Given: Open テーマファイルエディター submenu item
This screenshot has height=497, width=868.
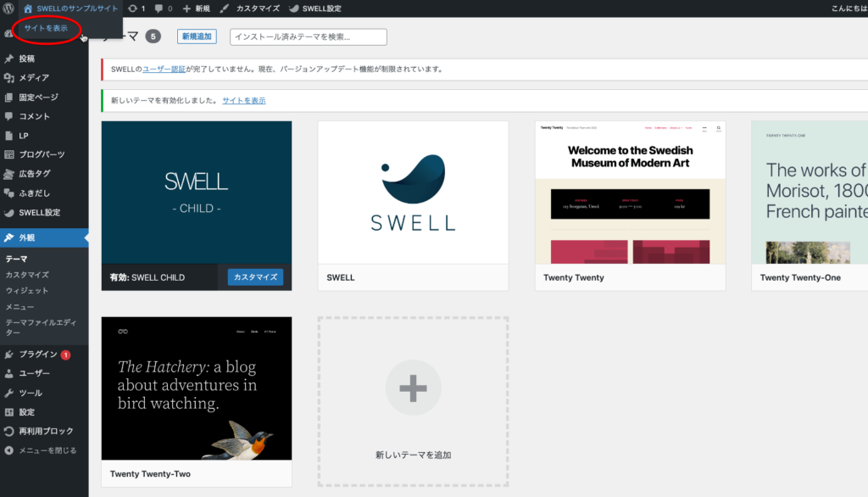Looking at the screenshot, I should click(x=41, y=327).
